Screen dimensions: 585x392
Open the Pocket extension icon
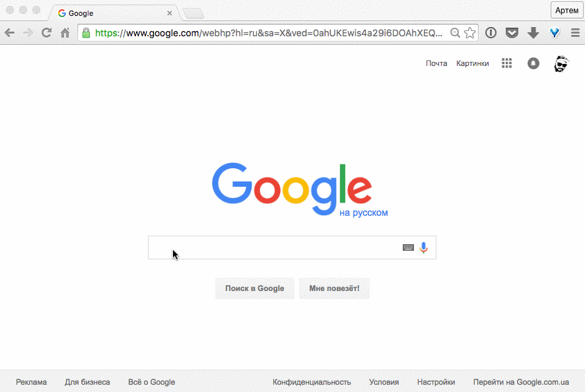[512, 33]
